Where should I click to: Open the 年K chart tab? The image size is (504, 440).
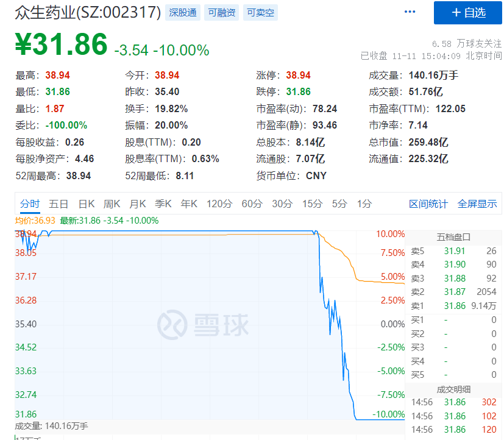tap(189, 204)
